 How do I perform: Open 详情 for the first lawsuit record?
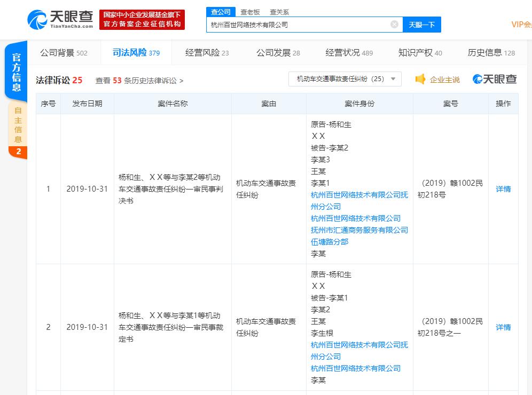[503, 189]
